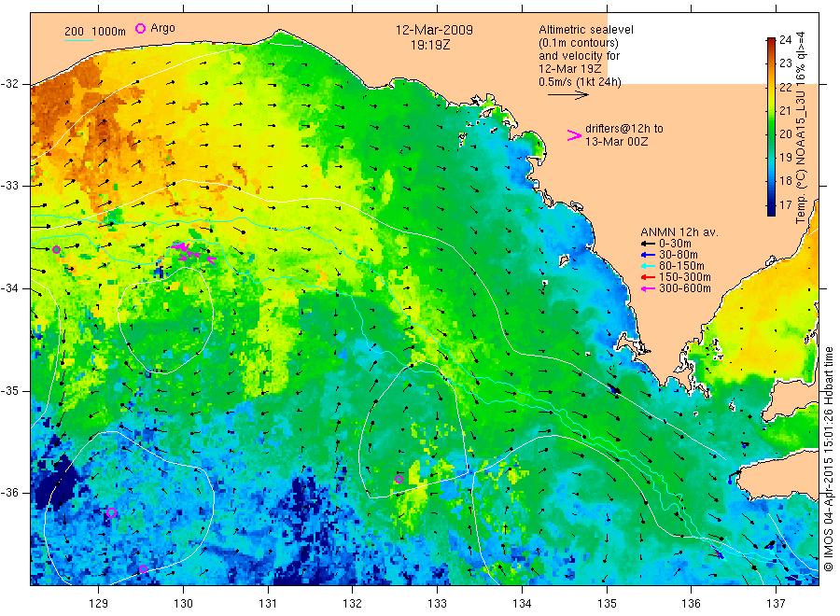
Task: Click longitude axis label 133
Action: (437, 604)
